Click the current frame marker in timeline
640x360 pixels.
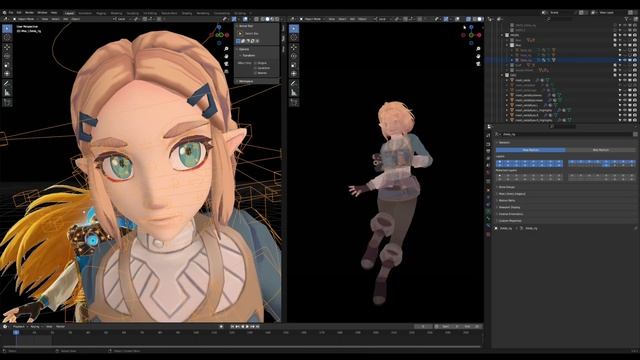(16, 332)
